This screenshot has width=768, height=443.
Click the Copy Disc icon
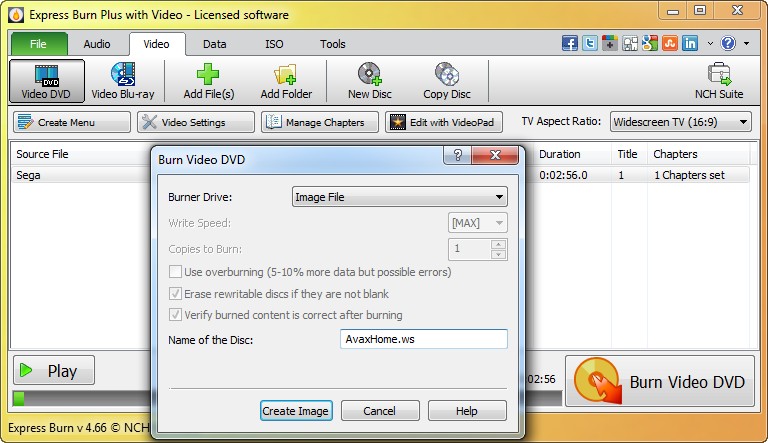click(x=447, y=74)
